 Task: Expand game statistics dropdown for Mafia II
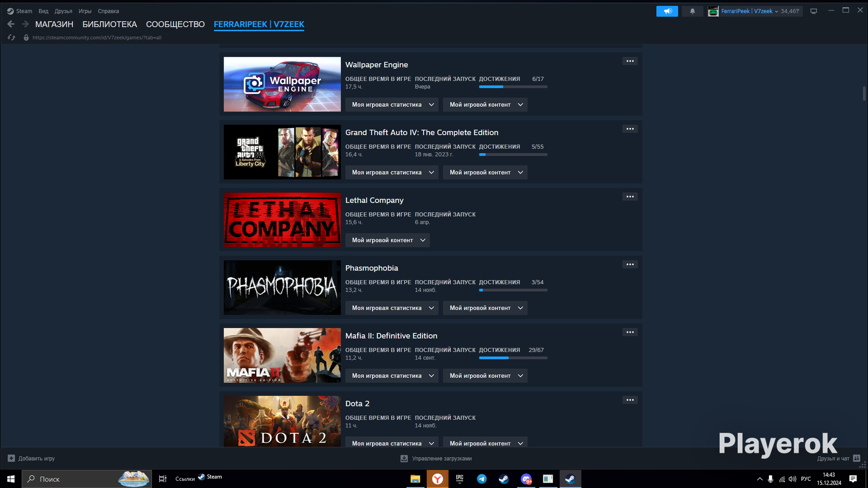(x=392, y=376)
